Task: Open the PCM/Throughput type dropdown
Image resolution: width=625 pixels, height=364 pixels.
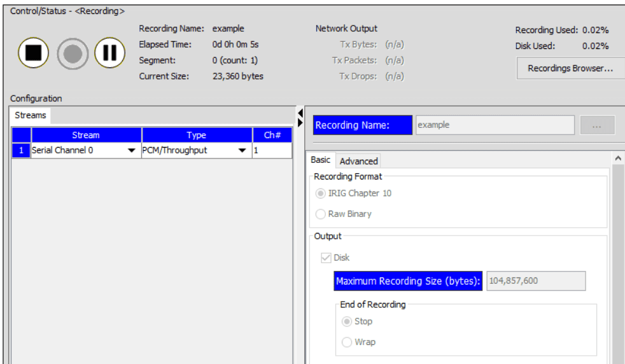Action: [242, 151]
